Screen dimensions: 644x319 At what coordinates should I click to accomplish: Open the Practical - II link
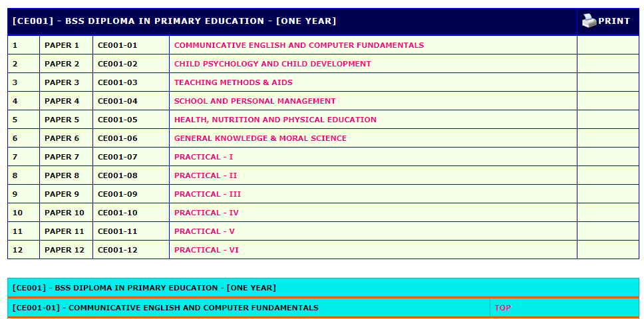pos(206,175)
